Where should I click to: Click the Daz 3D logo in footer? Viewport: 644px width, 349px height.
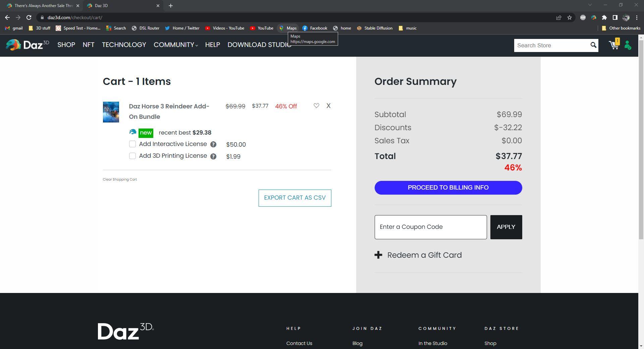[126, 331]
